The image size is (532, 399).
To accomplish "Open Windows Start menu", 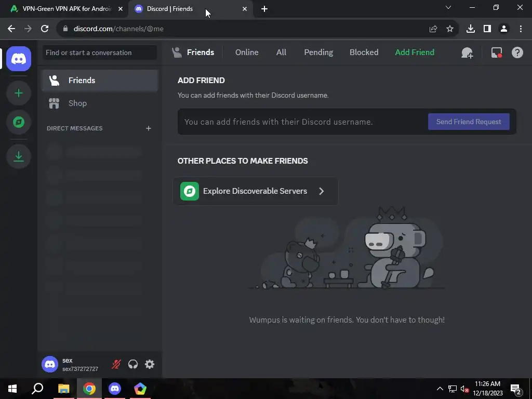I will tap(12, 389).
